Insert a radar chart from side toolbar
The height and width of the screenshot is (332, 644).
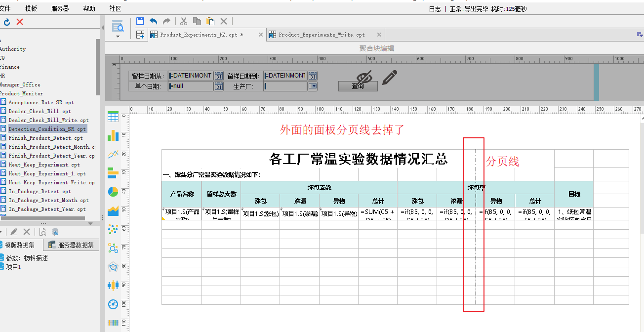click(x=113, y=267)
